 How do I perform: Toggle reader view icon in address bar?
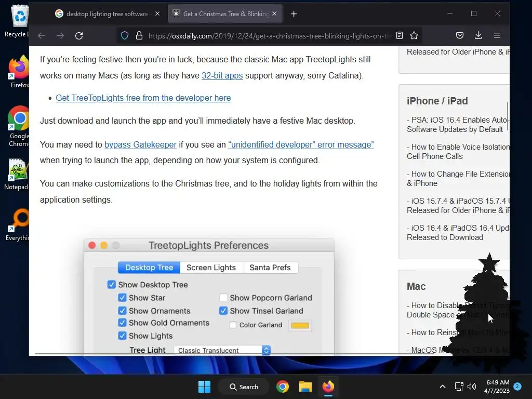[x=400, y=36]
